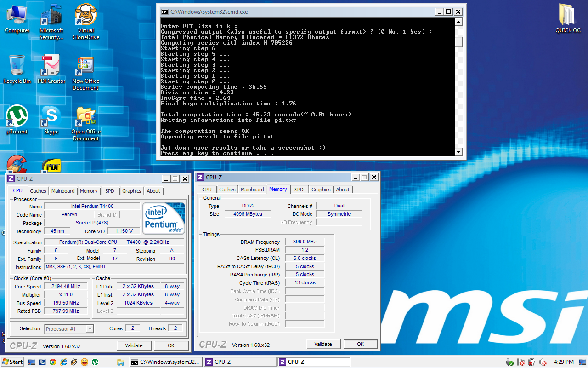This screenshot has width=588, height=368.
Task: Click the Multiplier value x 11.0
Action: point(67,295)
